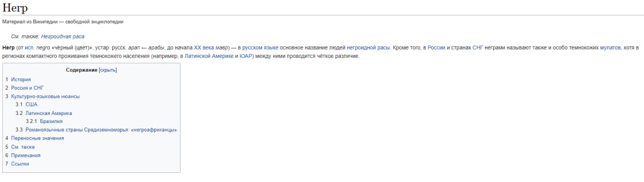Open the Негроидная раса see-also link

(63, 36)
